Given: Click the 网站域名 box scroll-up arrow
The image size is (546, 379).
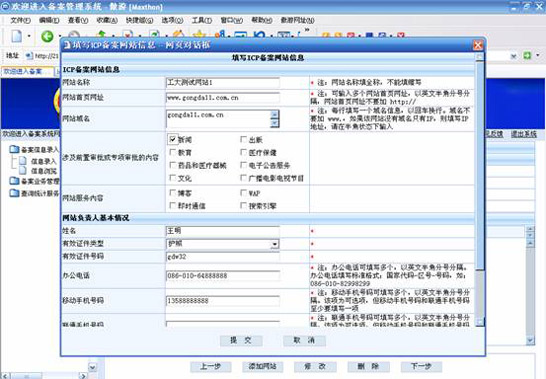Looking at the screenshot, I should pyautogui.click(x=274, y=114).
